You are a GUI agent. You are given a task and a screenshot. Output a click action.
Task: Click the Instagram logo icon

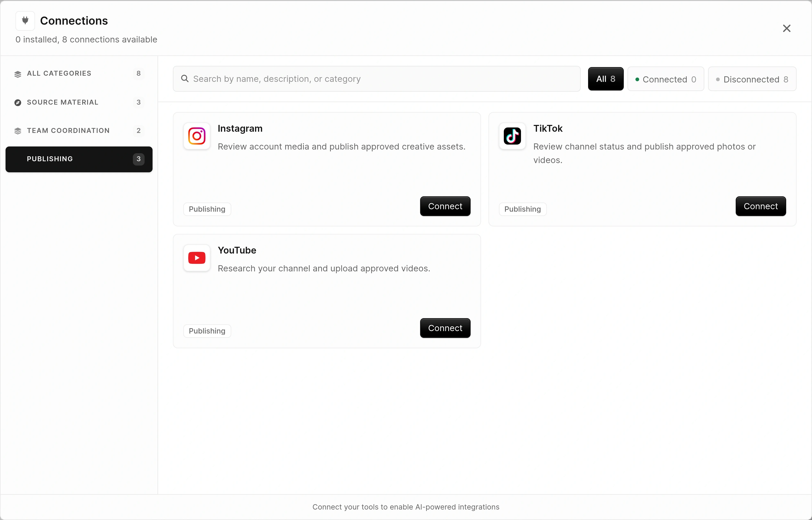197,136
